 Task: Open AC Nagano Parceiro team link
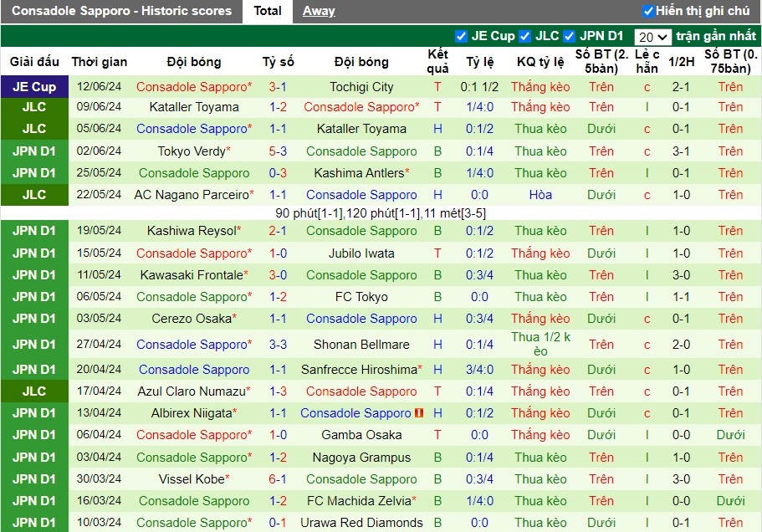(x=192, y=195)
